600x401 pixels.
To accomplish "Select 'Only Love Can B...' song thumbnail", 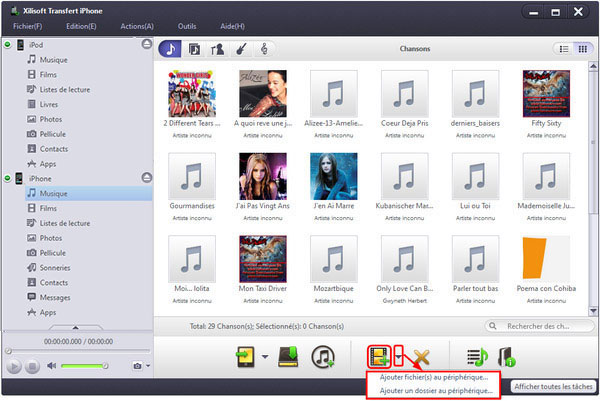I will click(404, 259).
